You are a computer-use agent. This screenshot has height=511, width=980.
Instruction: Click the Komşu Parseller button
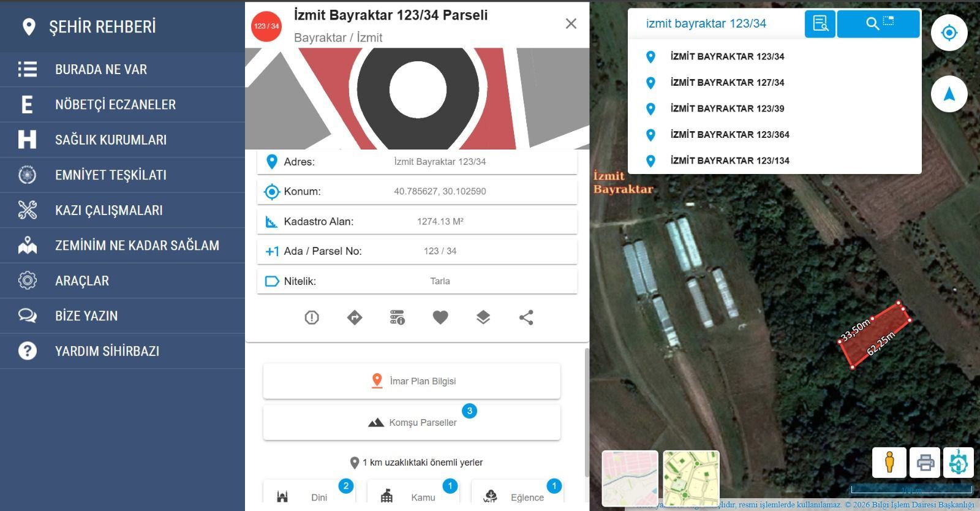click(412, 422)
